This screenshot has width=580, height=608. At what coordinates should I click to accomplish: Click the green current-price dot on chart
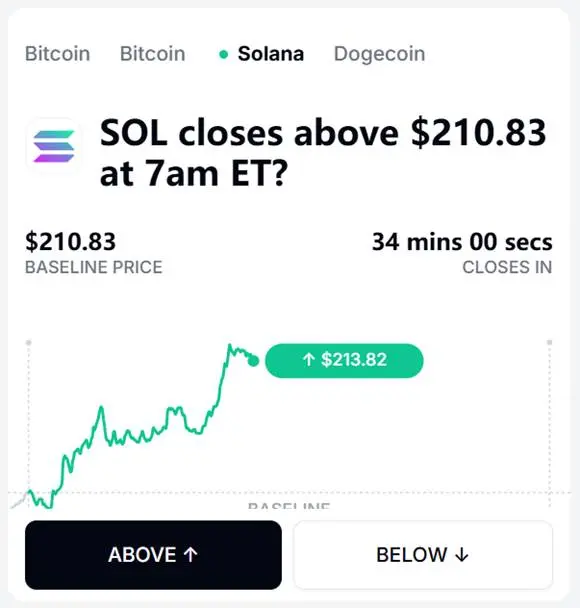(x=253, y=361)
